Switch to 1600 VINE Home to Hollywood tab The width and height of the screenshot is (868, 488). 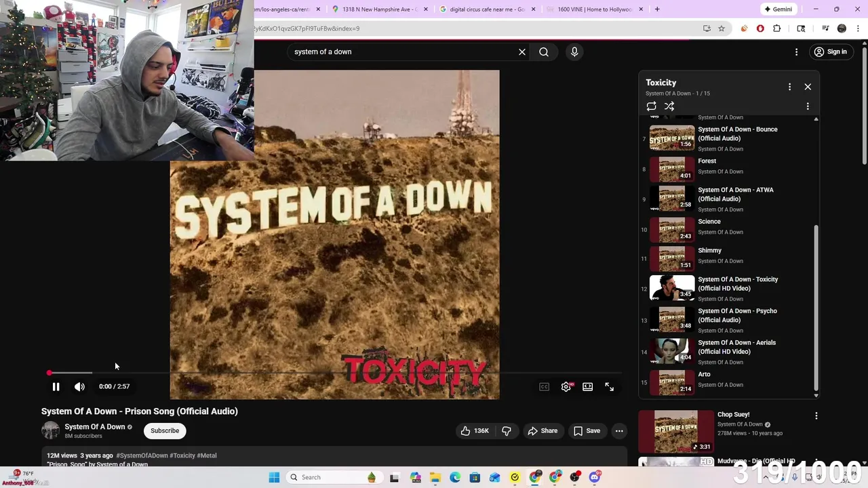(594, 9)
